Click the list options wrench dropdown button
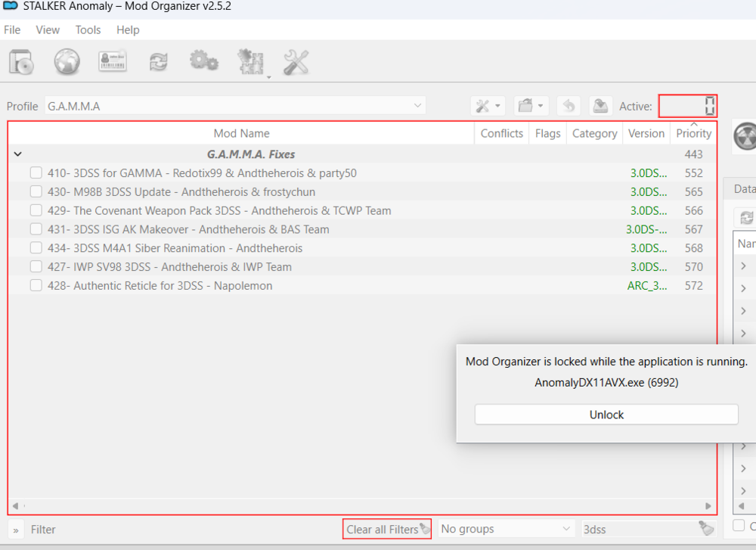 pos(488,106)
